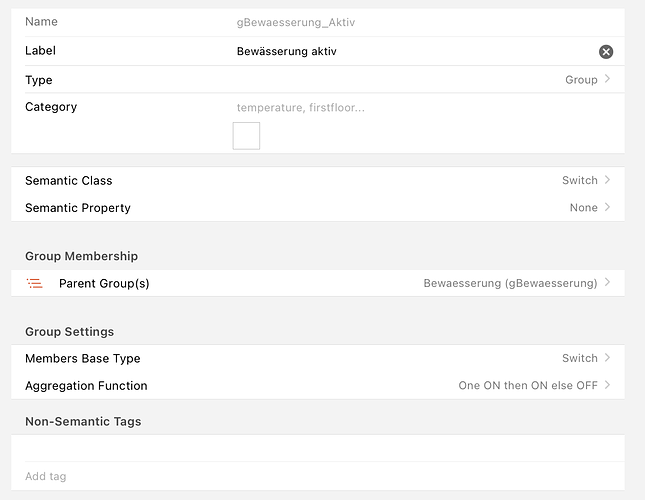Open Members Base Type selector
This screenshot has width=645, height=500.
click(x=318, y=358)
